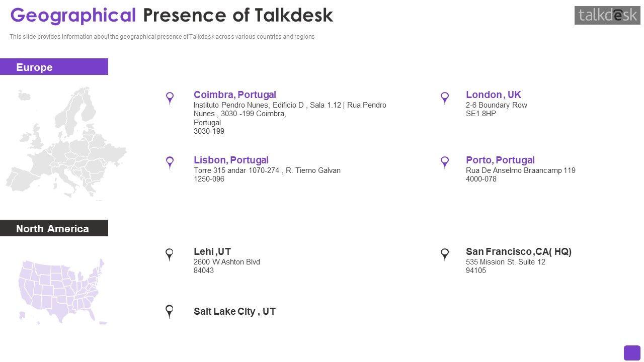Click the San Francisco, CA (HQ) heading
This screenshot has height=362, width=644.
[518, 251]
